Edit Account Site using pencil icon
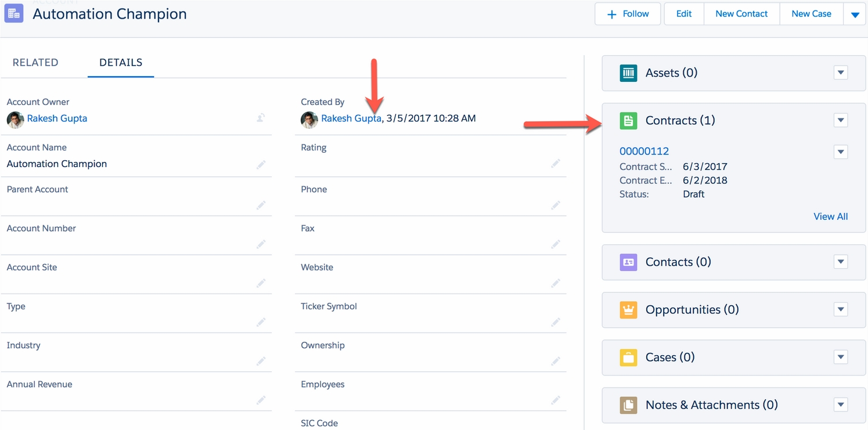This screenshot has height=430, width=868. (x=261, y=283)
